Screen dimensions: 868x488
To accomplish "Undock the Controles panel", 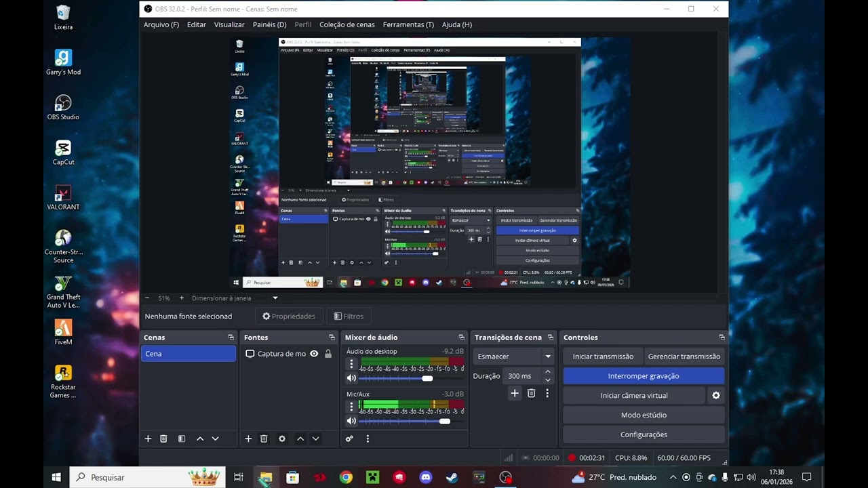I will click(722, 338).
